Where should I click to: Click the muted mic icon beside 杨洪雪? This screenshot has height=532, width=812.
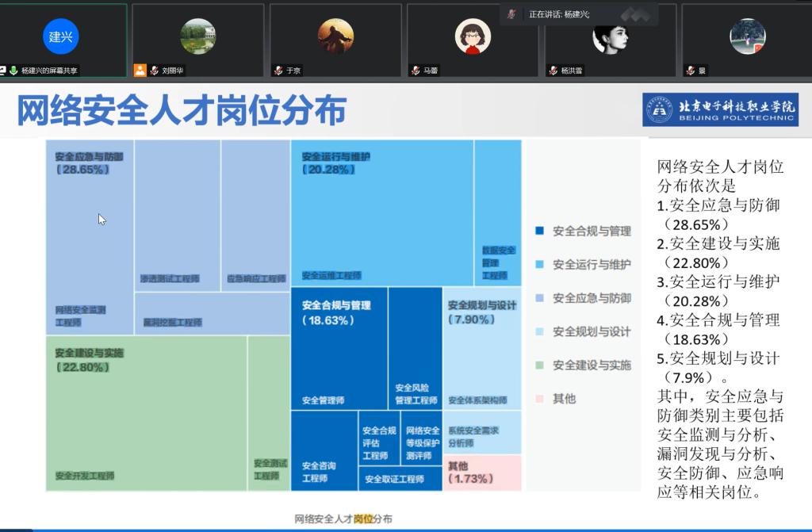(x=553, y=71)
